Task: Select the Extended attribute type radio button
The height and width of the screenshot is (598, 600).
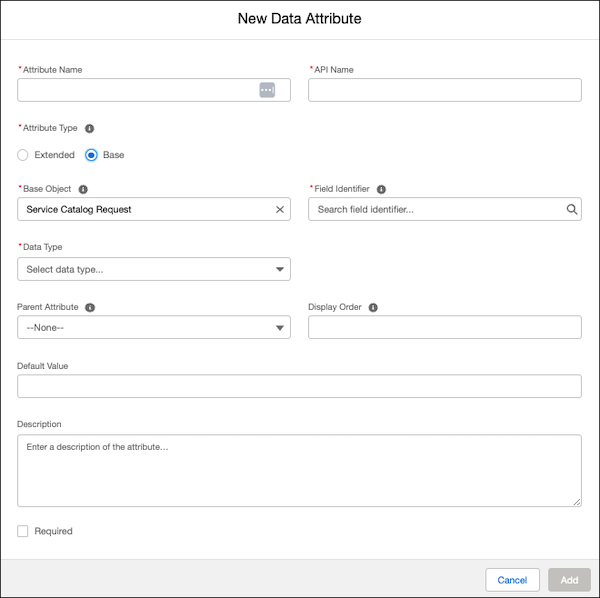Action: click(x=23, y=155)
